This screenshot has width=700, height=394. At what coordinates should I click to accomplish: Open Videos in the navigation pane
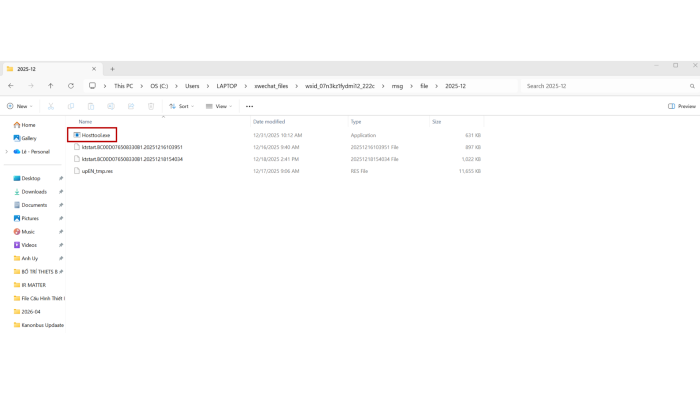point(25,245)
